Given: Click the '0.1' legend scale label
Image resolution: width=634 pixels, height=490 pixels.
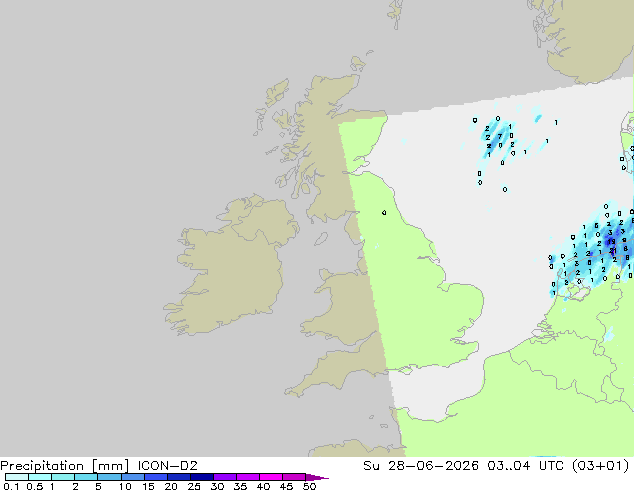Looking at the screenshot, I should pos(11,486).
